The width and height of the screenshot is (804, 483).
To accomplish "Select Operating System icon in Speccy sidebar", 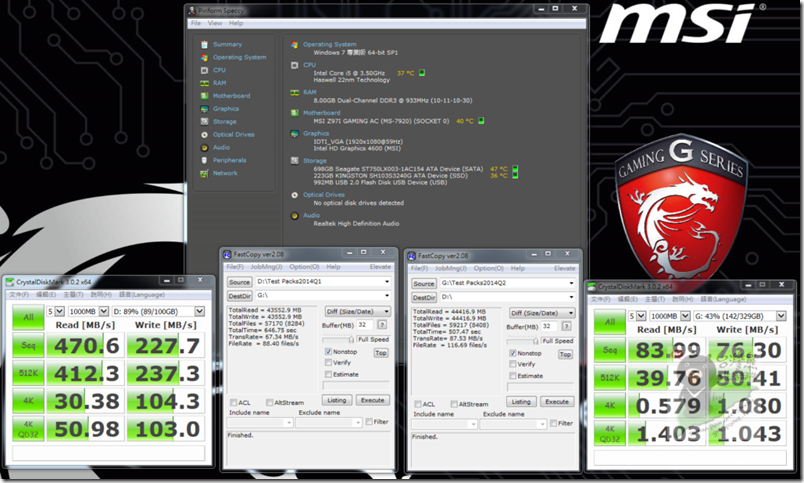I will [205, 57].
